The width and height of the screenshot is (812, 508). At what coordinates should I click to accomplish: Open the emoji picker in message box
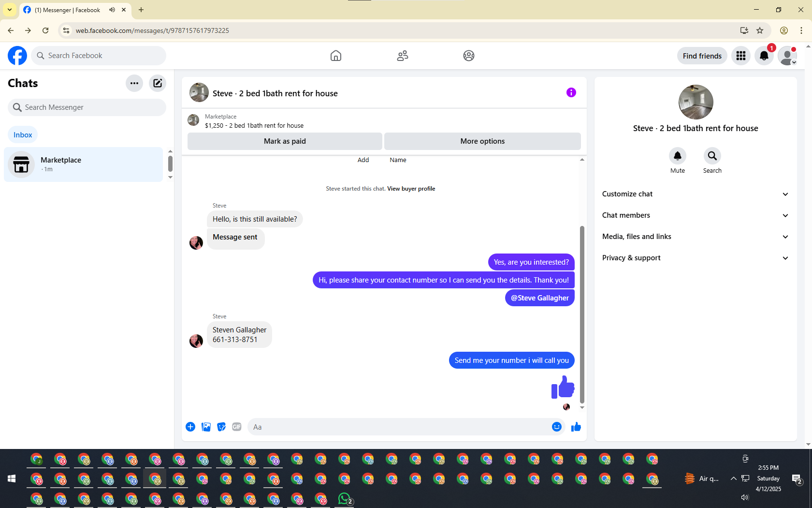click(x=557, y=427)
